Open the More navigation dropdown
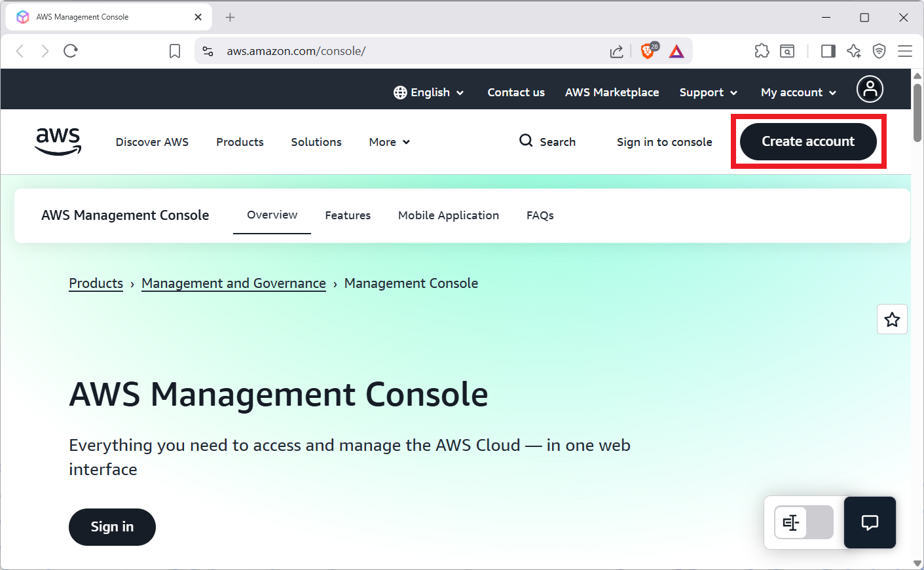The width and height of the screenshot is (924, 570). click(389, 142)
